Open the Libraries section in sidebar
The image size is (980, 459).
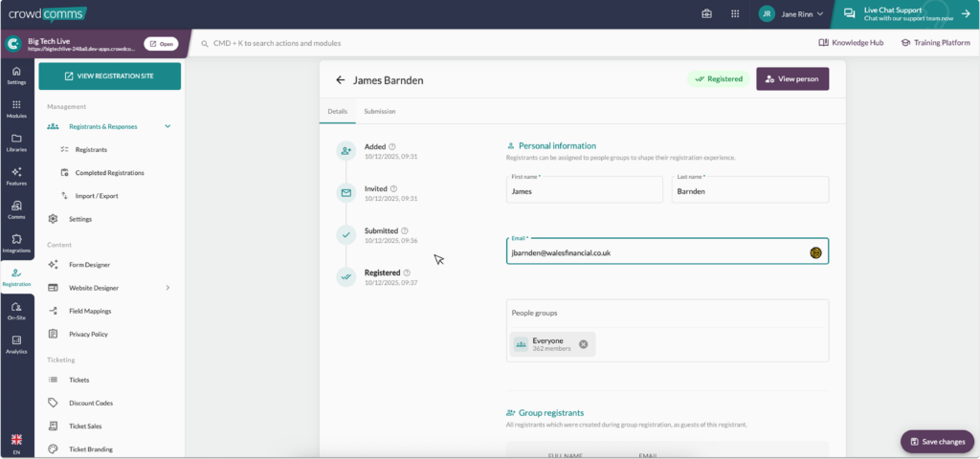[16, 142]
